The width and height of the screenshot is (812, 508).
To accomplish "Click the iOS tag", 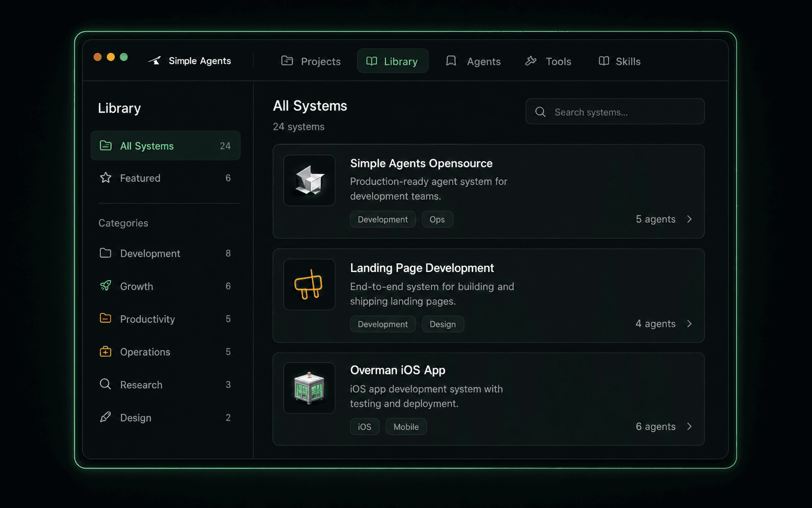I will pyautogui.click(x=365, y=427).
